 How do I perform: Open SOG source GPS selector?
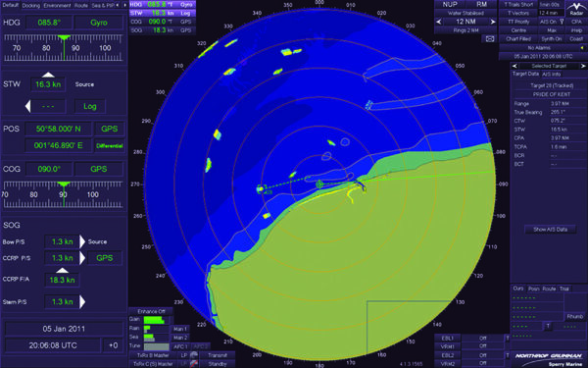(104, 258)
